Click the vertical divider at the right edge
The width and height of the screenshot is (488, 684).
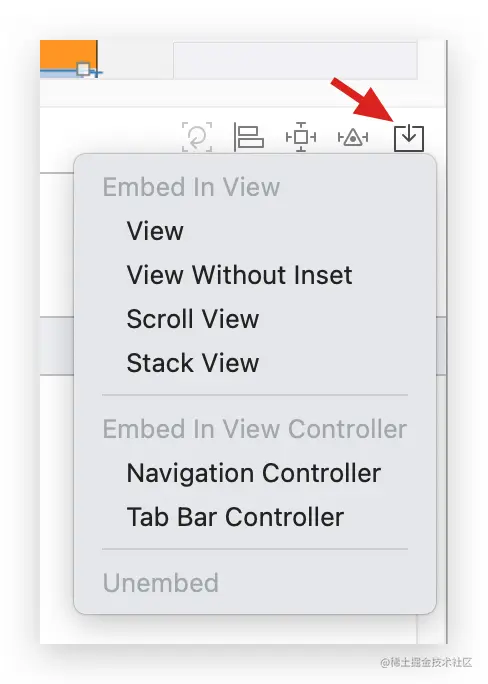point(447,342)
